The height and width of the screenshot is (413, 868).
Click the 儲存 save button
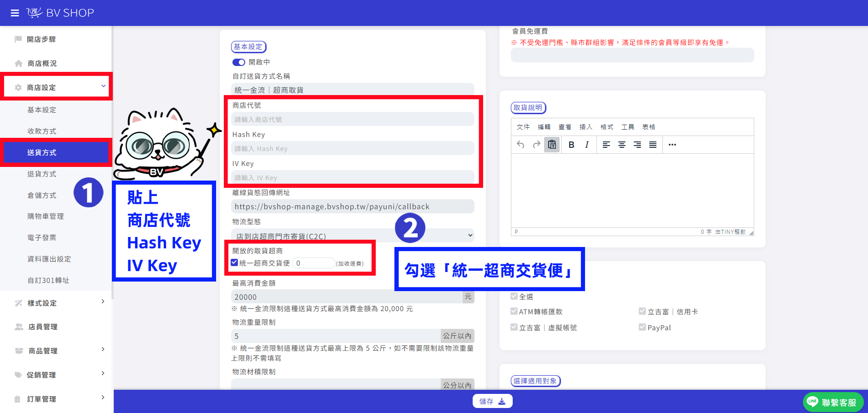(492, 401)
